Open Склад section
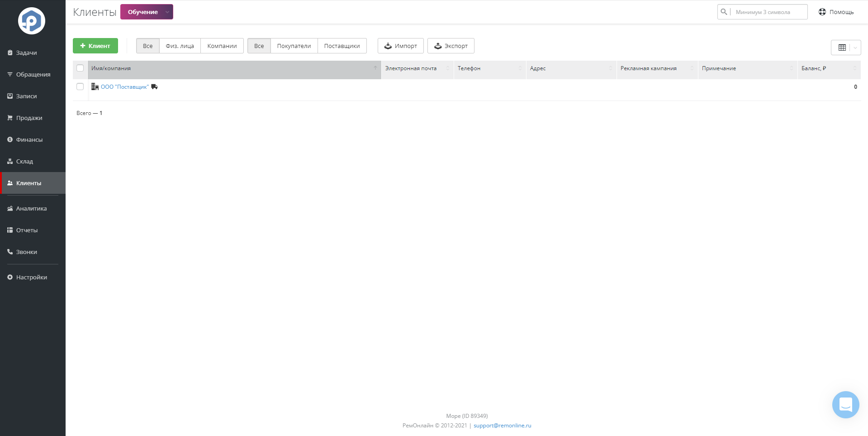The height and width of the screenshot is (436, 868). pyautogui.click(x=33, y=161)
